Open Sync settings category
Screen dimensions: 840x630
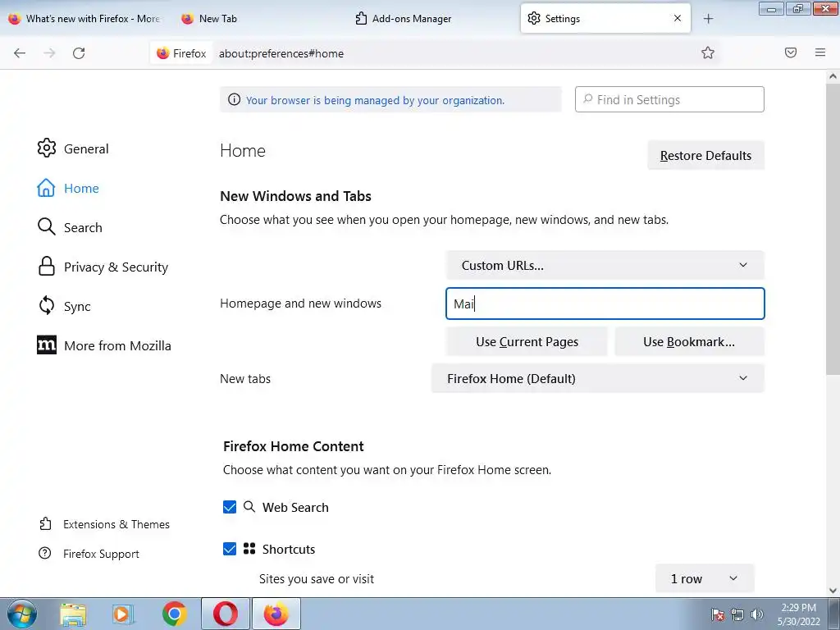77,307
